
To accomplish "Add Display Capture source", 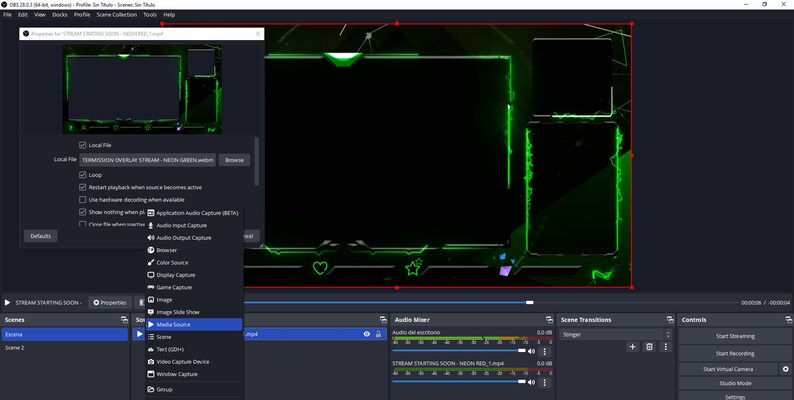I will coord(194,275).
